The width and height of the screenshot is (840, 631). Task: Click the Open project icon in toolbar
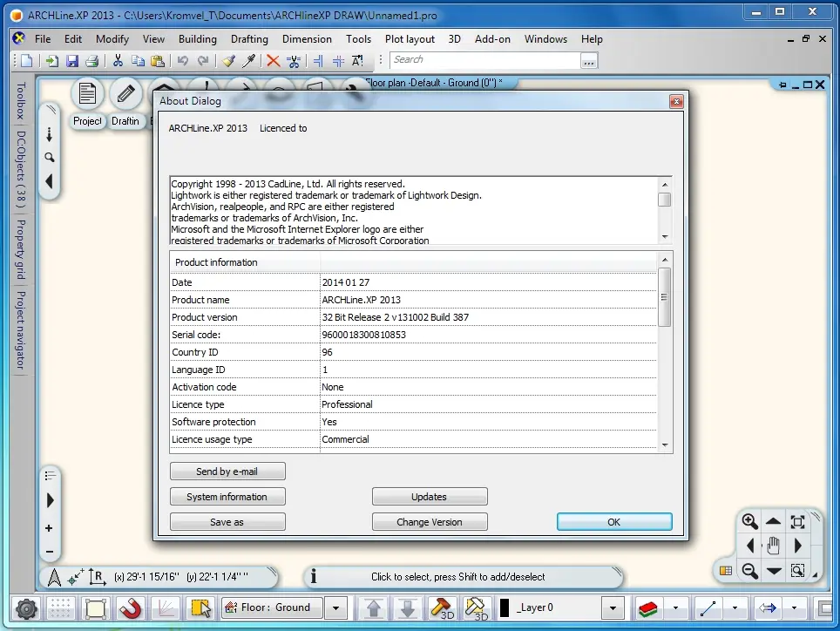[52, 60]
